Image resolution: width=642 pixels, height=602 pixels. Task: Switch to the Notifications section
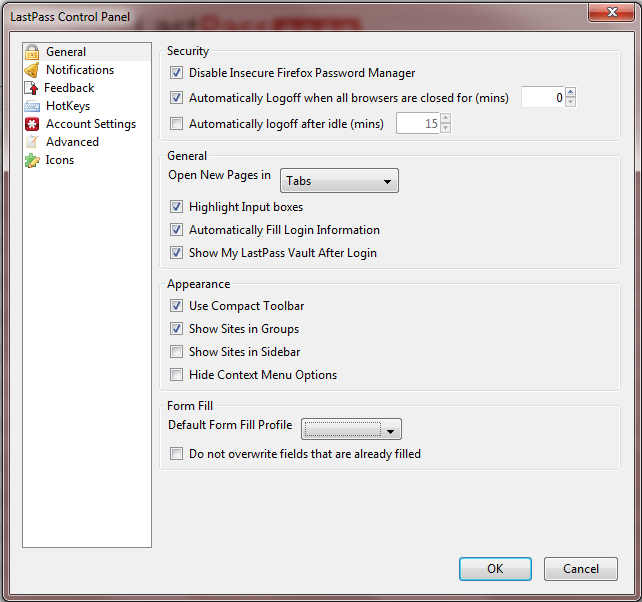click(x=79, y=70)
